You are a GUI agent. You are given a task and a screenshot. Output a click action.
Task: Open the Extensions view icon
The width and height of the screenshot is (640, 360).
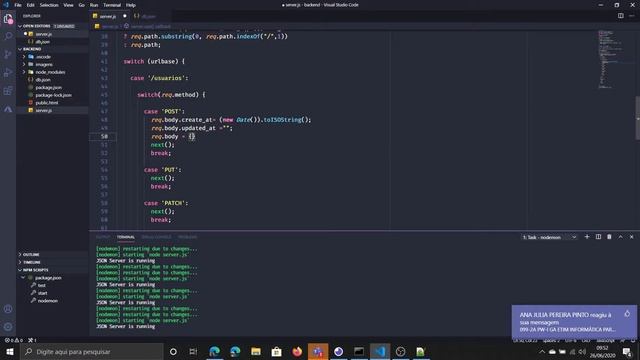click(8, 91)
